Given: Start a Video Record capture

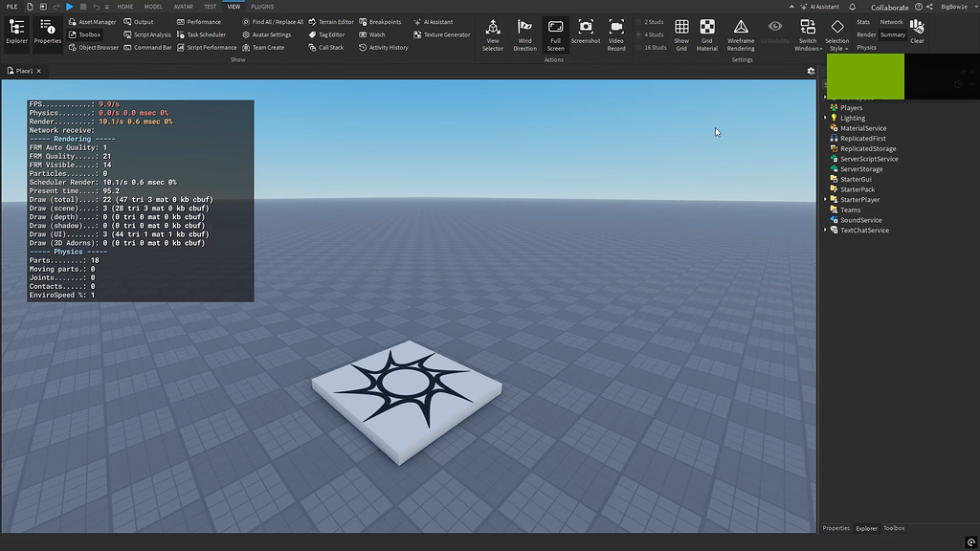Looking at the screenshot, I should coord(615,34).
